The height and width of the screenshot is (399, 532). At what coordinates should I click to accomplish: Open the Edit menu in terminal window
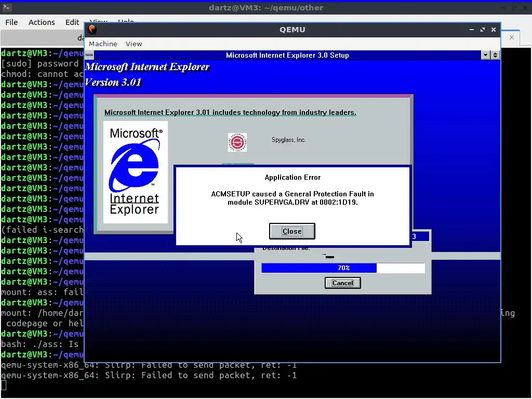pyautogui.click(x=72, y=22)
